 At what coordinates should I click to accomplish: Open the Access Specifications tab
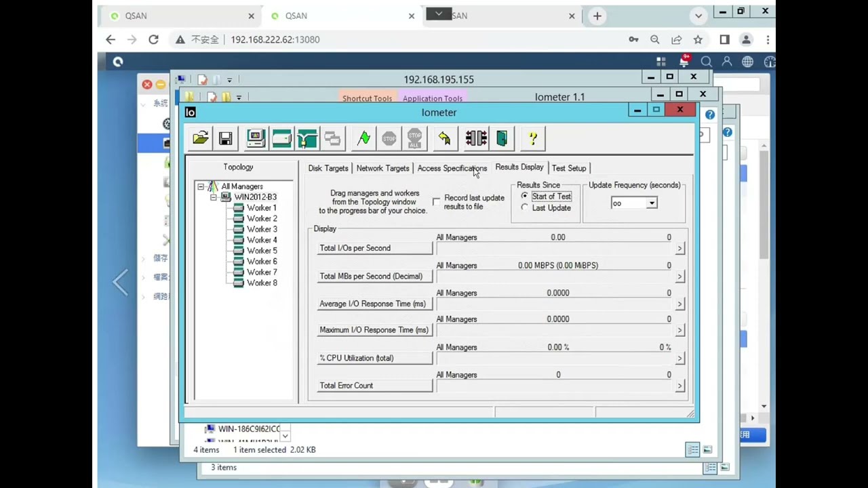point(452,168)
